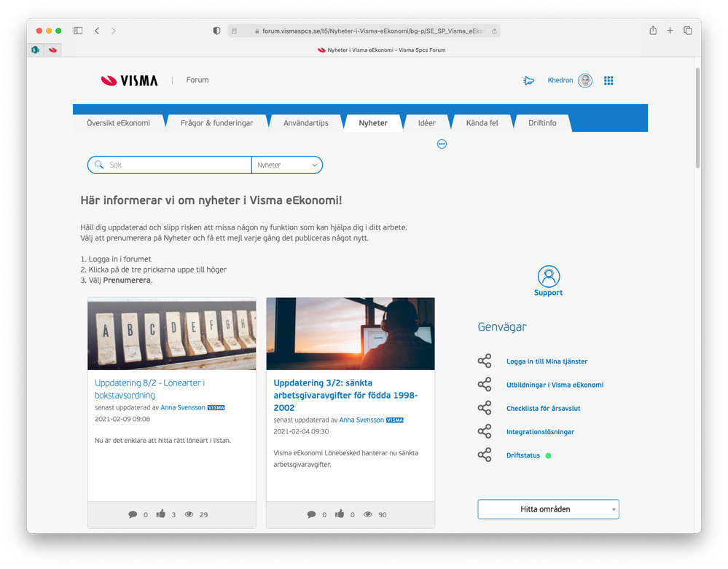Image resolution: width=728 pixels, height=569 pixels.
Task: Click the Visma logo
Action: (x=129, y=80)
